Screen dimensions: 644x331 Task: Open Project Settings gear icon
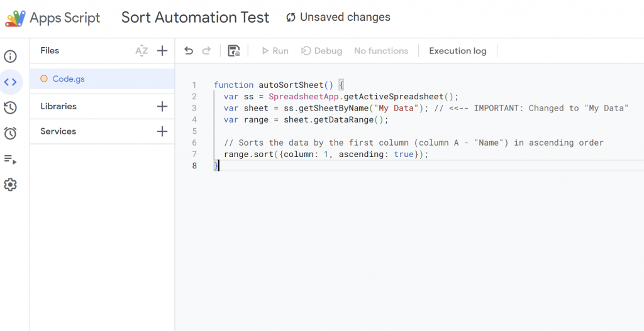[x=10, y=185]
